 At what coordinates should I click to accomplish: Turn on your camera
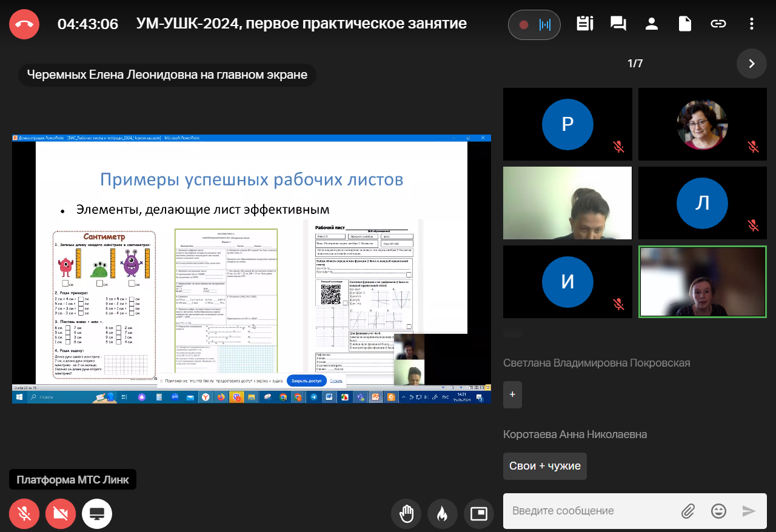[x=61, y=514]
